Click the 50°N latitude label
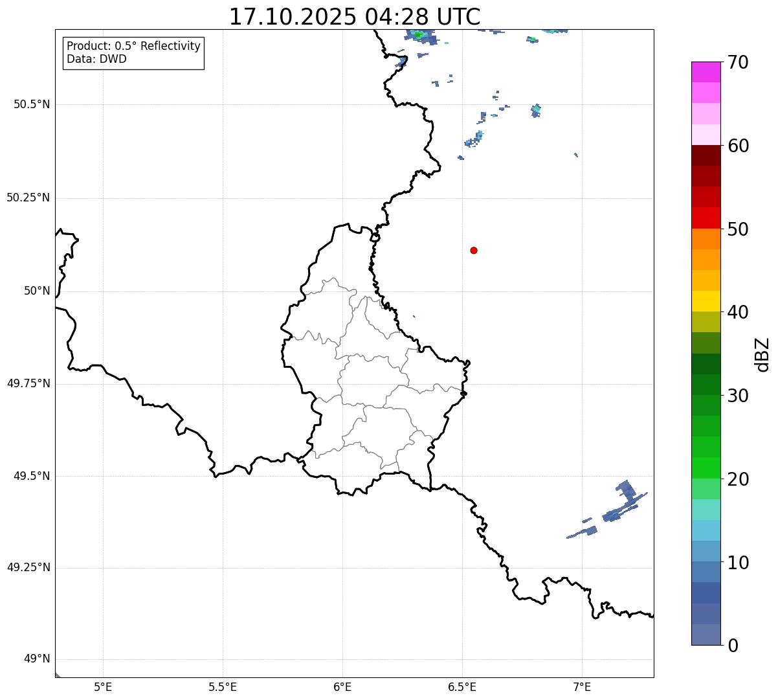The width and height of the screenshot is (778, 700). [37, 291]
